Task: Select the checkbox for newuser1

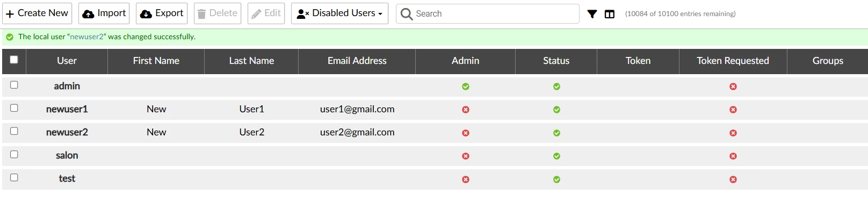Action: [x=14, y=108]
